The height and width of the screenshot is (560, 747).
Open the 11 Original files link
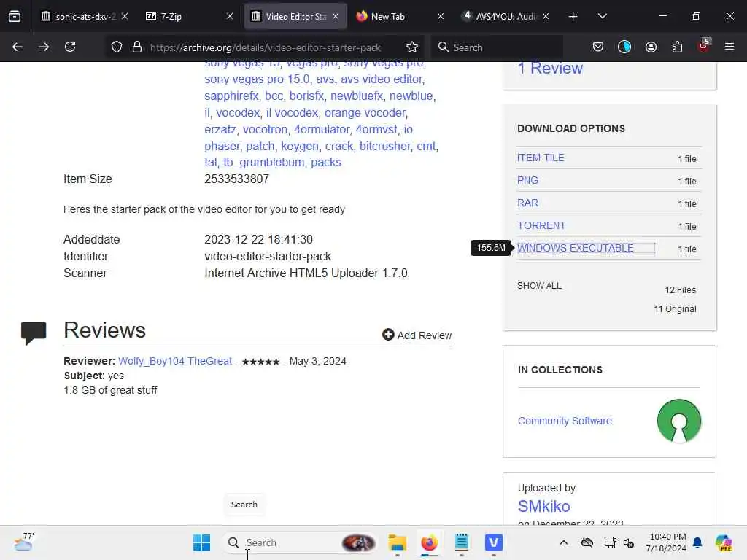pos(675,309)
